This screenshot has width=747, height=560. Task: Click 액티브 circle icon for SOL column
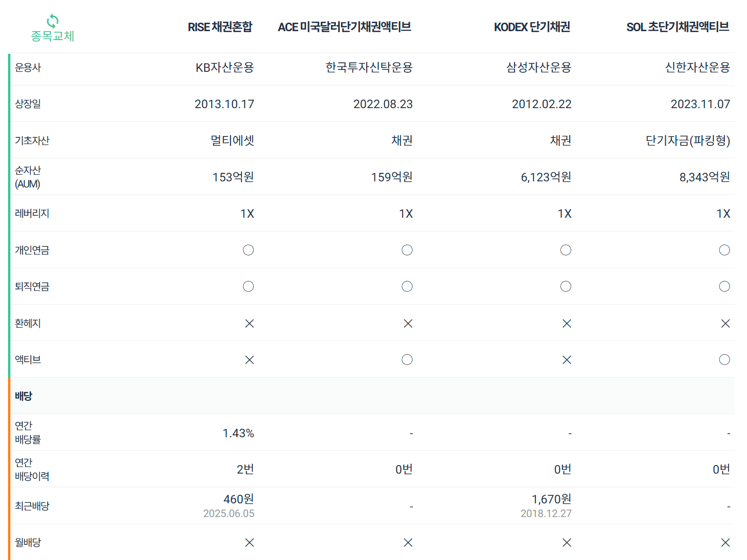(x=725, y=360)
